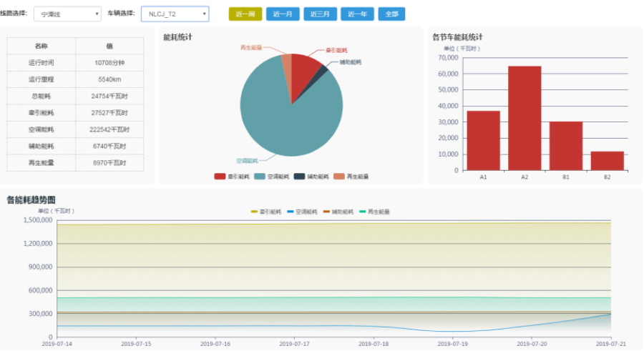Click the 各节车能耗统计 panel title
Viewport: 644px width, 351px height.
[x=457, y=37]
